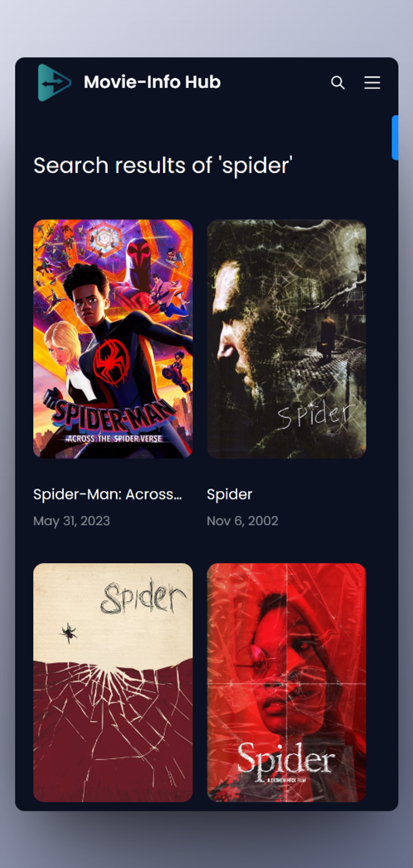Click the handwritten 'Spider' on beige poster
Viewport: 413px width, 868px height.
[x=143, y=598]
